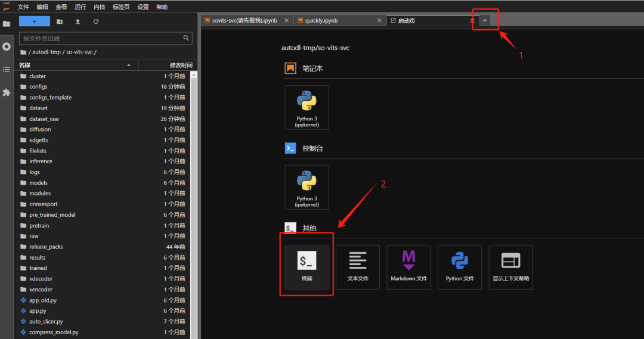Open the 标签页 menu
The height and width of the screenshot is (339, 644).
tap(121, 7)
